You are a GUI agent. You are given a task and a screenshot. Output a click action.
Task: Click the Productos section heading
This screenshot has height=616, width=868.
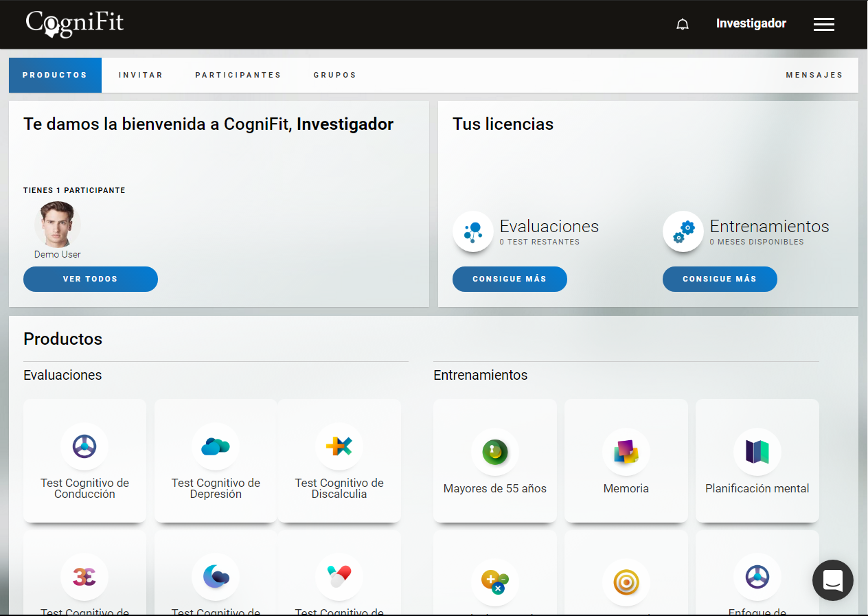point(62,339)
